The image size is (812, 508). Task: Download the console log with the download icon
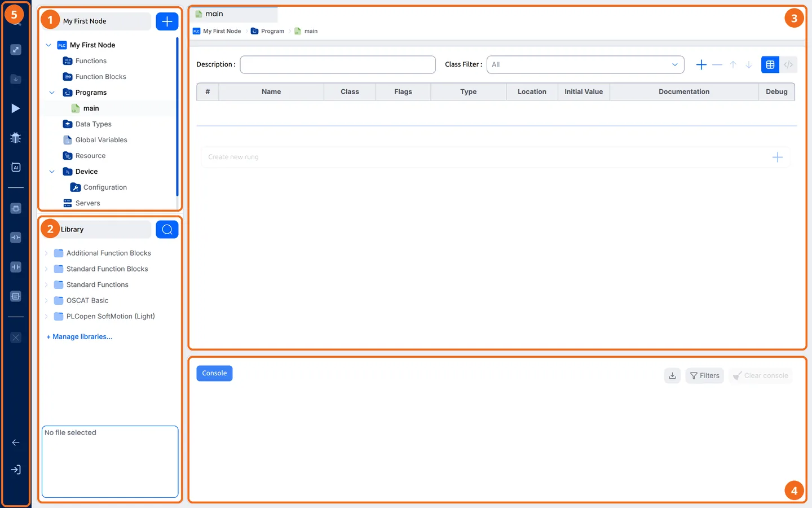coord(673,375)
